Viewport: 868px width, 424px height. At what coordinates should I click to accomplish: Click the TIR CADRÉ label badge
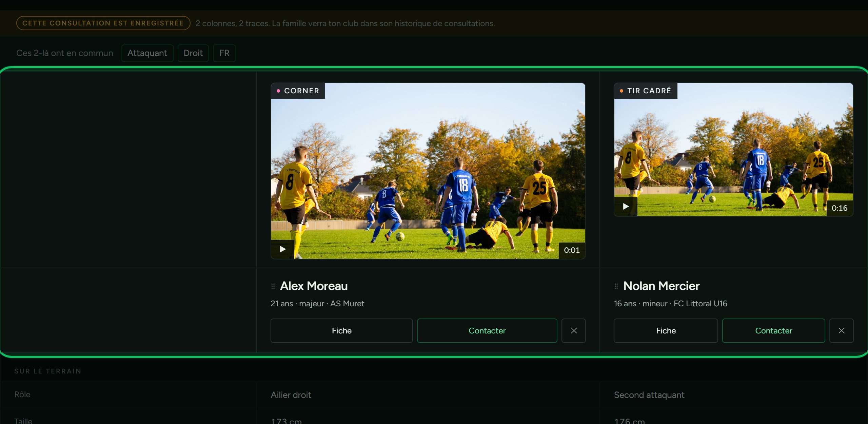click(646, 91)
